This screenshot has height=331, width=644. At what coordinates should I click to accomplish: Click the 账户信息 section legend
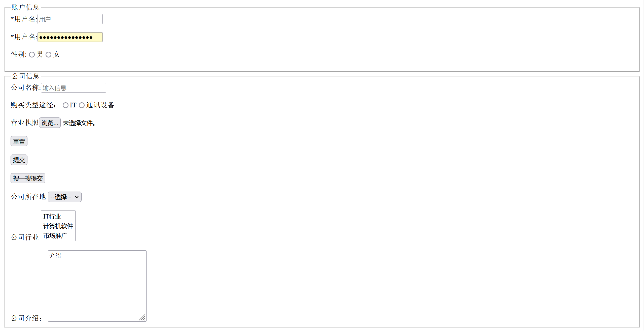[x=25, y=7]
